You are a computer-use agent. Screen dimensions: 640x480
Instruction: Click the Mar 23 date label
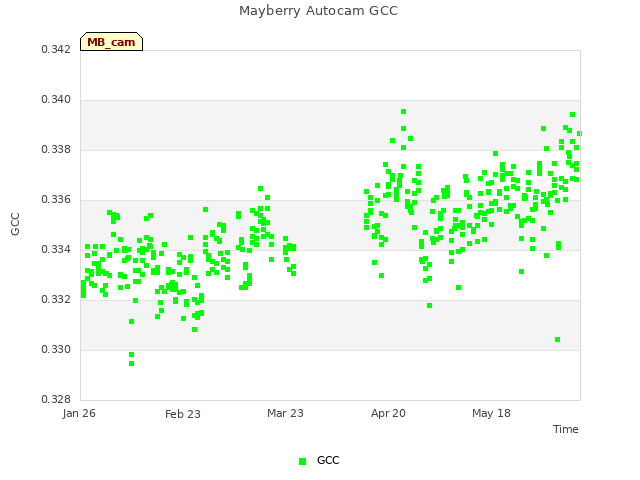tap(285, 413)
